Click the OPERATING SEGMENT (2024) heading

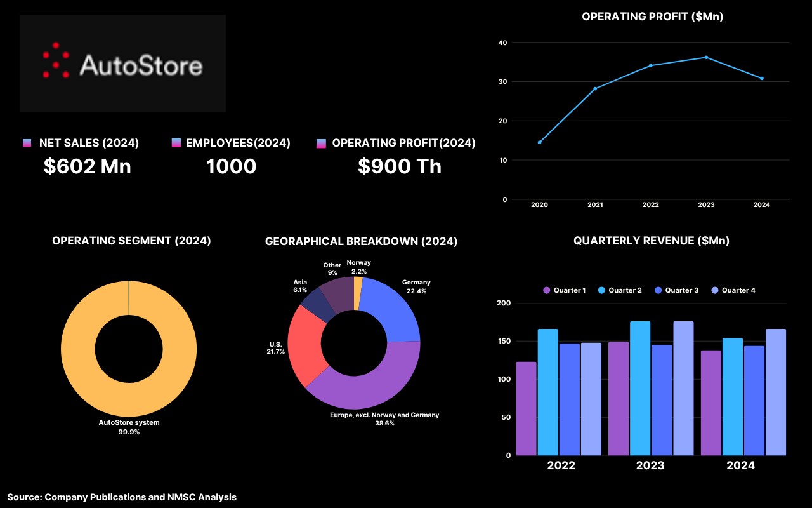[x=131, y=241]
